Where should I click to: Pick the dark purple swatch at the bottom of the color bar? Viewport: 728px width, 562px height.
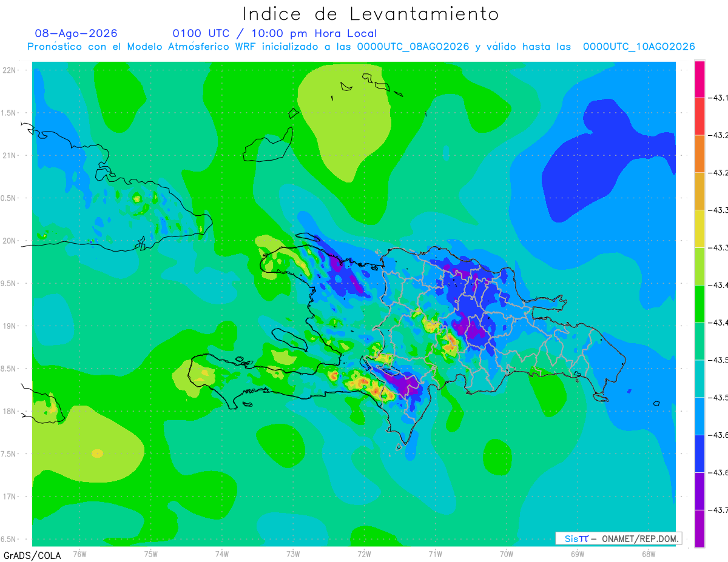699,528
